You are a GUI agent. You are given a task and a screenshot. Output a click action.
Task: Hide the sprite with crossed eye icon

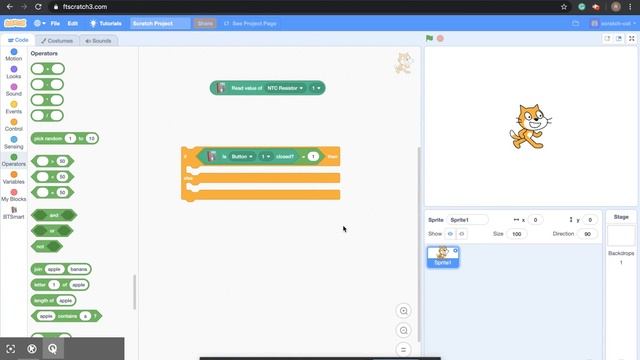click(x=462, y=234)
